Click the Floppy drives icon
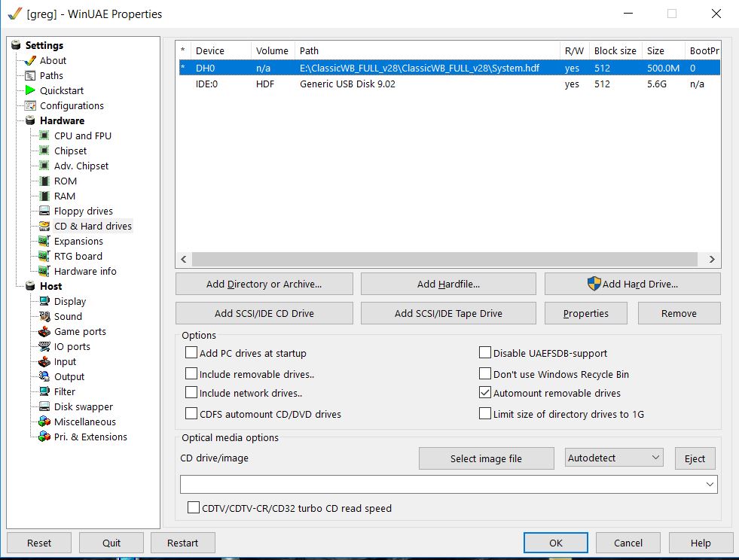The width and height of the screenshot is (739, 560). (x=44, y=211)
